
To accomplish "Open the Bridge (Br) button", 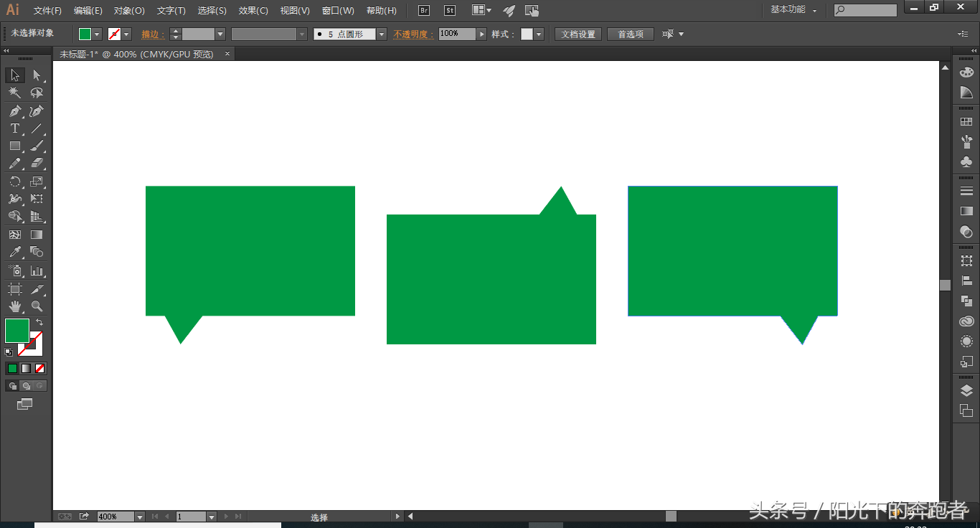I will [x=424, y=10].
